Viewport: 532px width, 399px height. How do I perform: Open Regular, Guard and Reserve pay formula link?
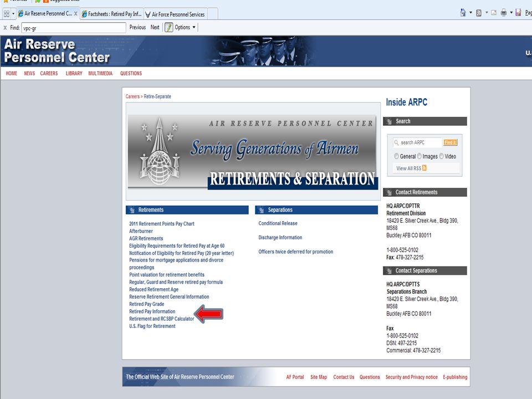click(176, 282)
